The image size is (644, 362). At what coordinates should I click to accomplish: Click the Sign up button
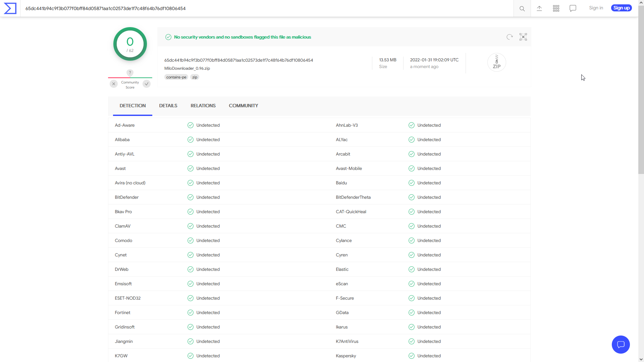[x=622, y=8]
